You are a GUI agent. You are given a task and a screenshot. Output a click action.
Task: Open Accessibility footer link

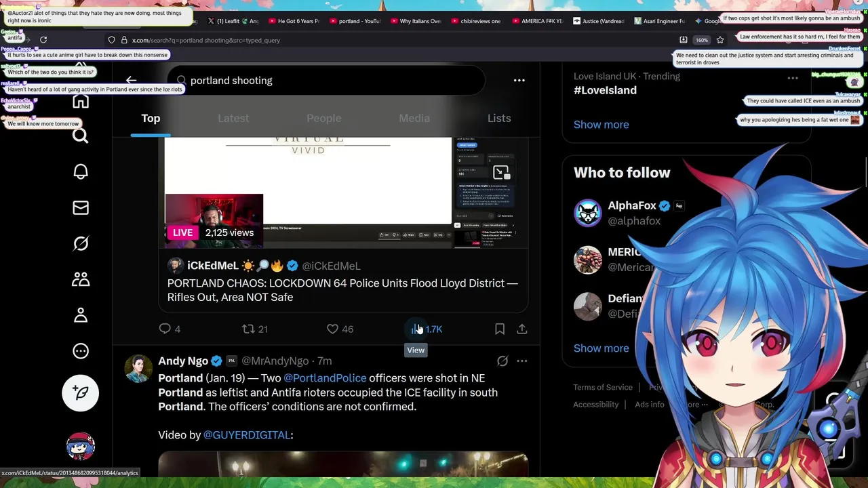[596, 405]
